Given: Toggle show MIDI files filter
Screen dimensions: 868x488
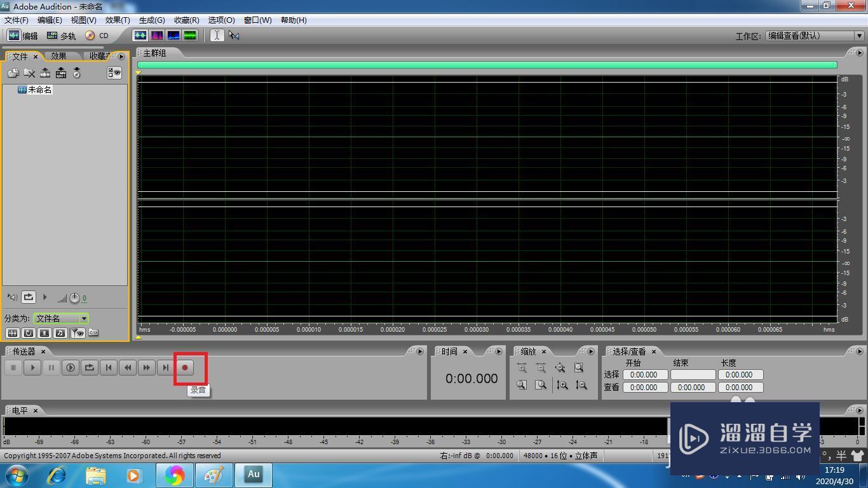Looking at the screenshot, I should (60, 333).
